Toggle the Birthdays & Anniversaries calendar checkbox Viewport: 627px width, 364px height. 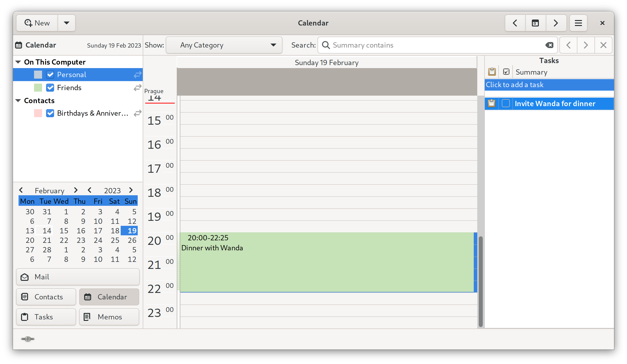tap(50, 113)
